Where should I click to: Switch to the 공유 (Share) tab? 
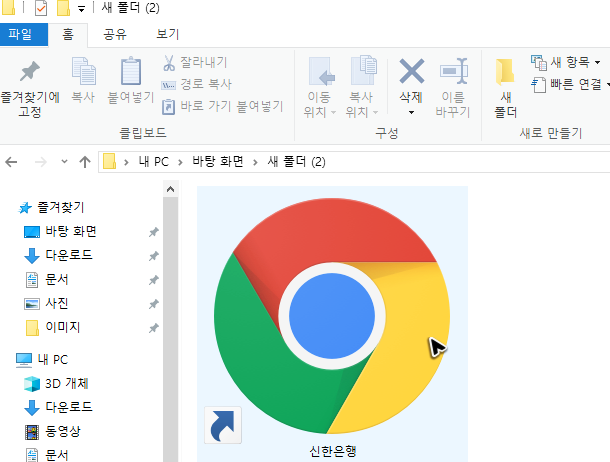coord(115,34)
